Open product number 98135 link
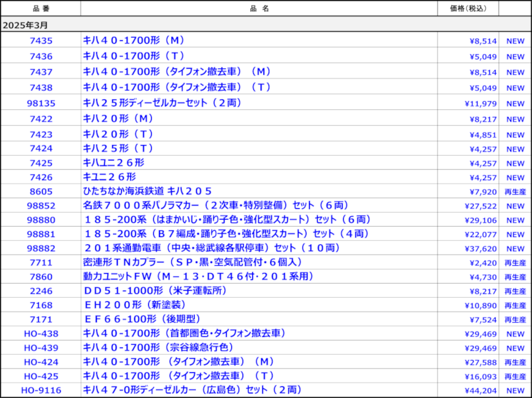Viewport: 532px width, 398px height. coord(41,103)
